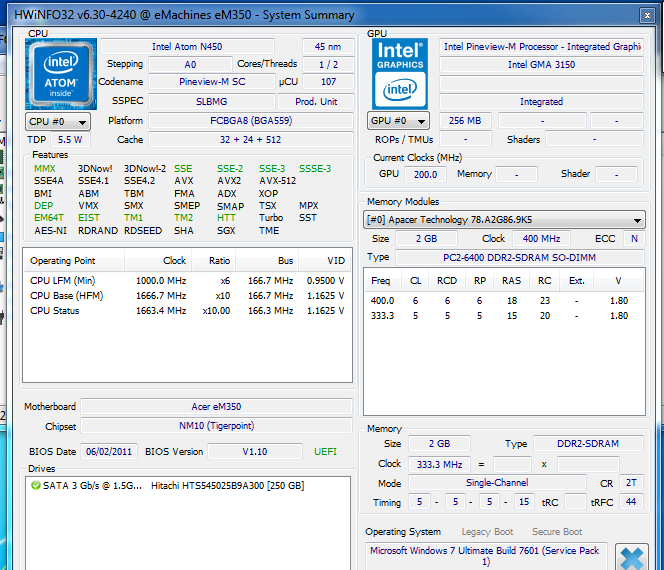Click the Microsoft Windows 7 Ultimate OS field
664x570 pixels.
pyautogui.click(x=486, y=556)
